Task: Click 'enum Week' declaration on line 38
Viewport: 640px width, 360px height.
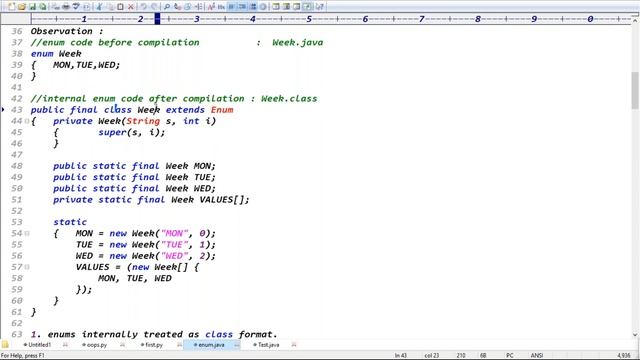Action: [56, 54]
